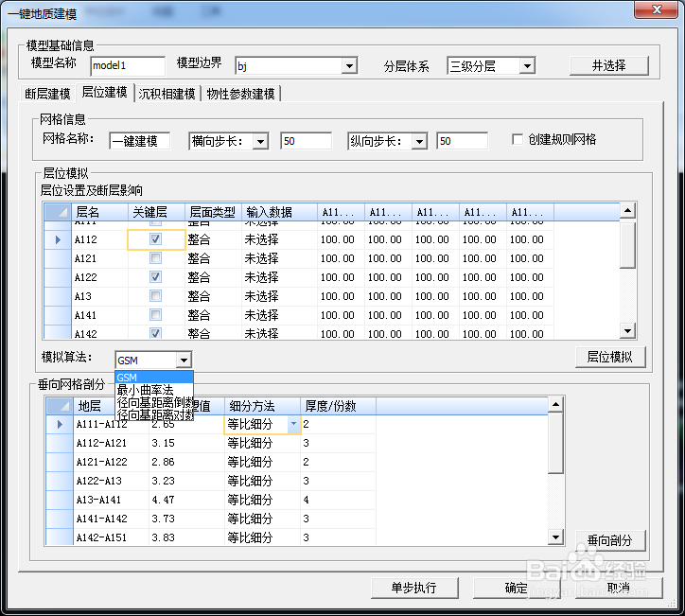685x616 pixels.
Task: Select the A121 layer name cell
Action: point(100,258)
